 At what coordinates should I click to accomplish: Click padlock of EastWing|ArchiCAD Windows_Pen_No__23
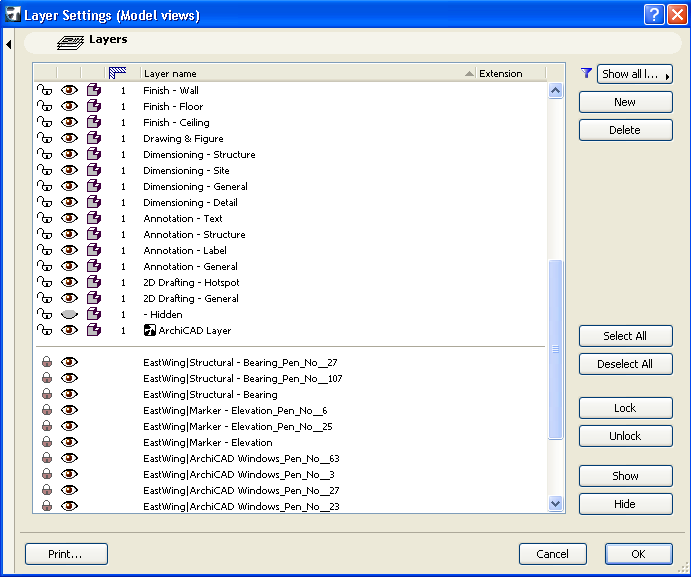(47, 506)
